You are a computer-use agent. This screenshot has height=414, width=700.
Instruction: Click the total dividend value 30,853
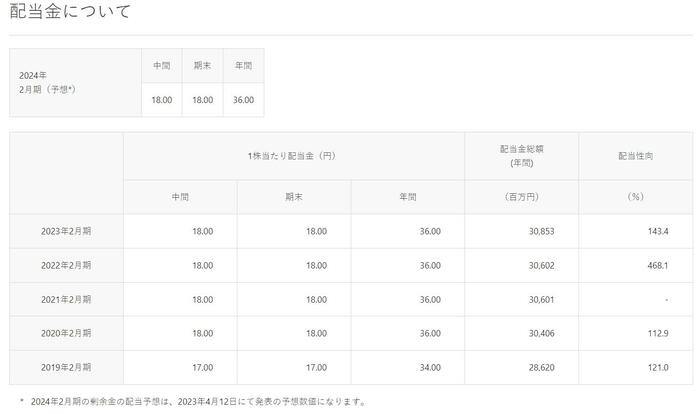(x=541, y=231)
